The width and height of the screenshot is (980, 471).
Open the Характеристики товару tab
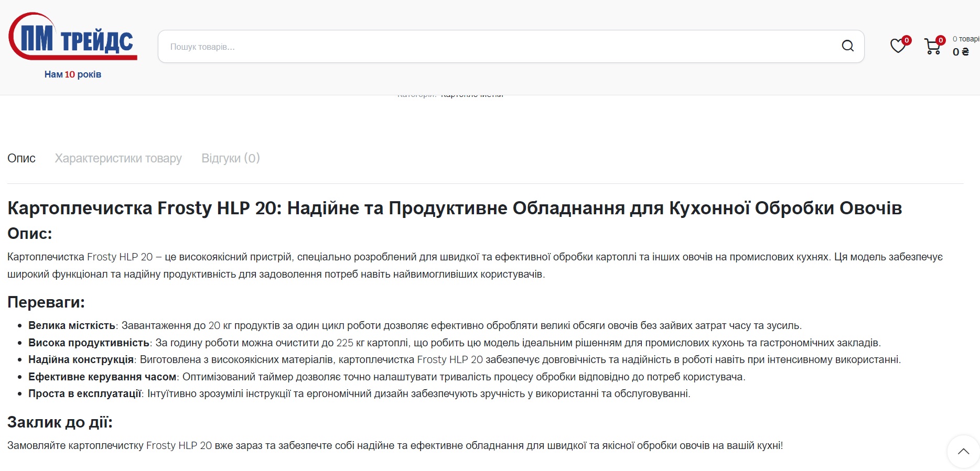pos(118,158)
